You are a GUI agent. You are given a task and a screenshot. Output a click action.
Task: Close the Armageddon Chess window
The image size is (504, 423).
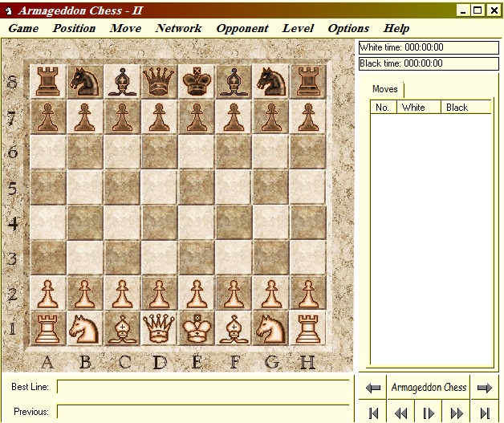[x=494, y=10]
